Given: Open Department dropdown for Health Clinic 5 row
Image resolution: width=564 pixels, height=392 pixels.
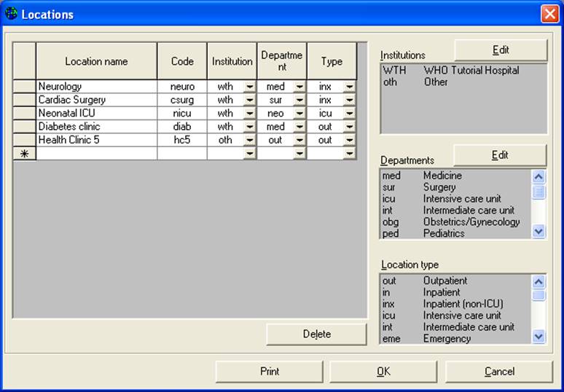Looking at the screenshot, I should pos(299,140).
